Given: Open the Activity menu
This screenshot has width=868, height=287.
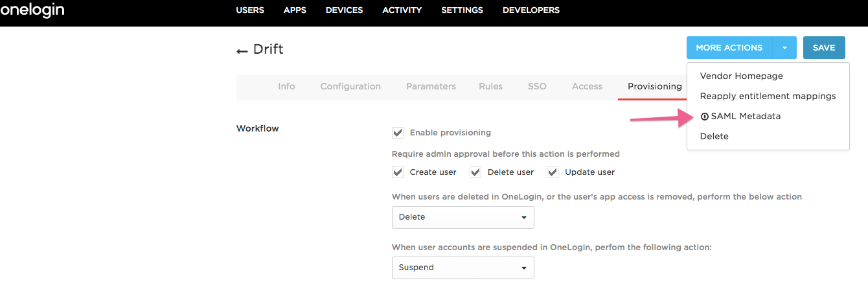Looking at the screenshot, I should point(402,10).
